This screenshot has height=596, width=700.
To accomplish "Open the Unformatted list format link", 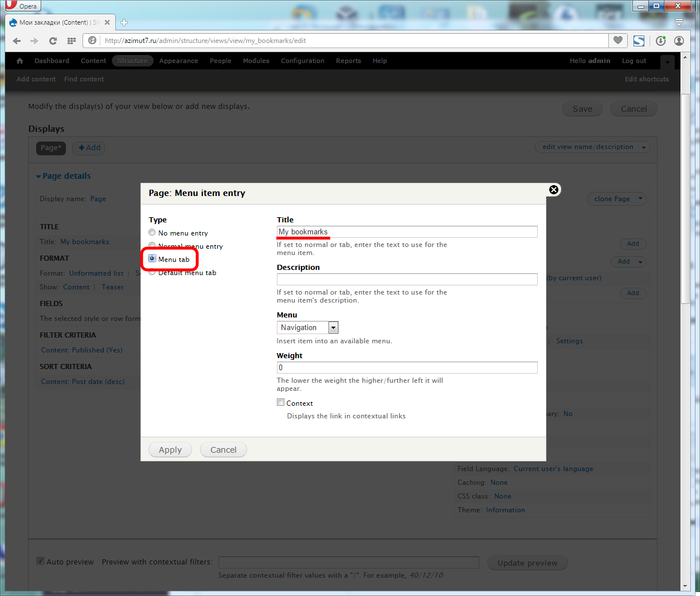I will [96, 273].
